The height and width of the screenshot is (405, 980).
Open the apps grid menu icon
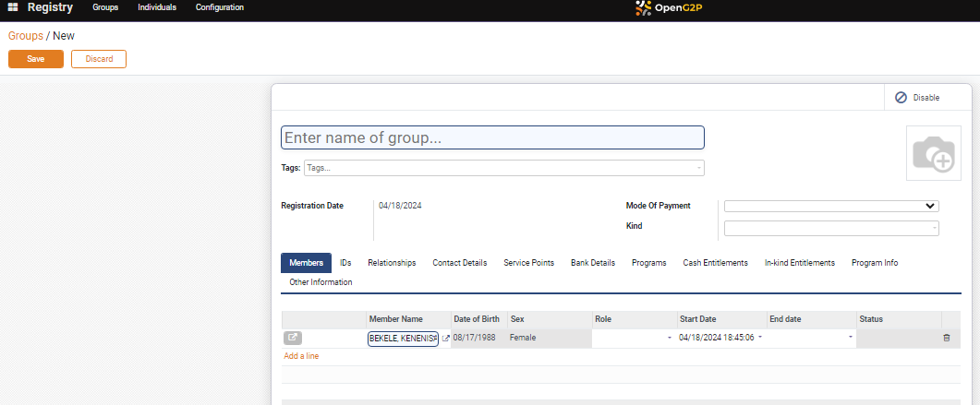[13, 7]
